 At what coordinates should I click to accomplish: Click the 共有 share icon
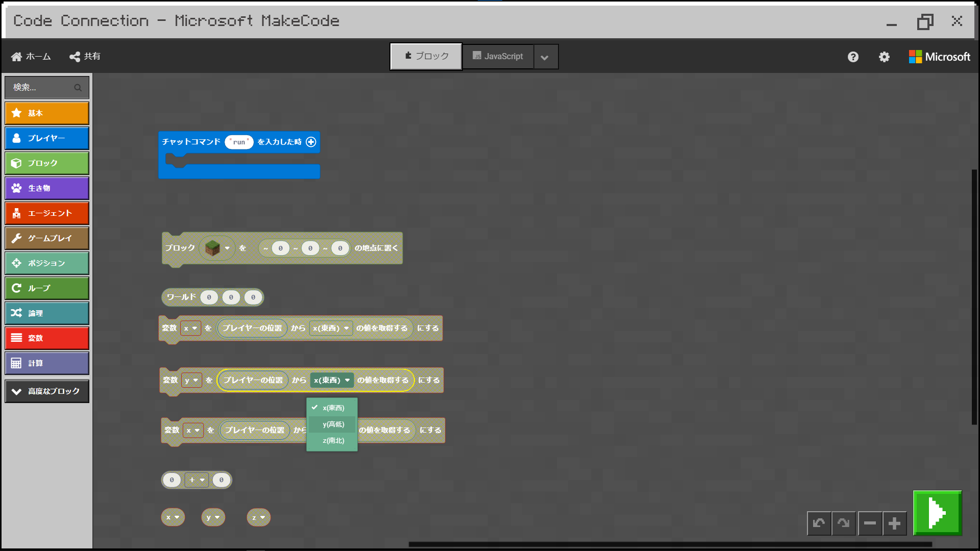(75, 57)
